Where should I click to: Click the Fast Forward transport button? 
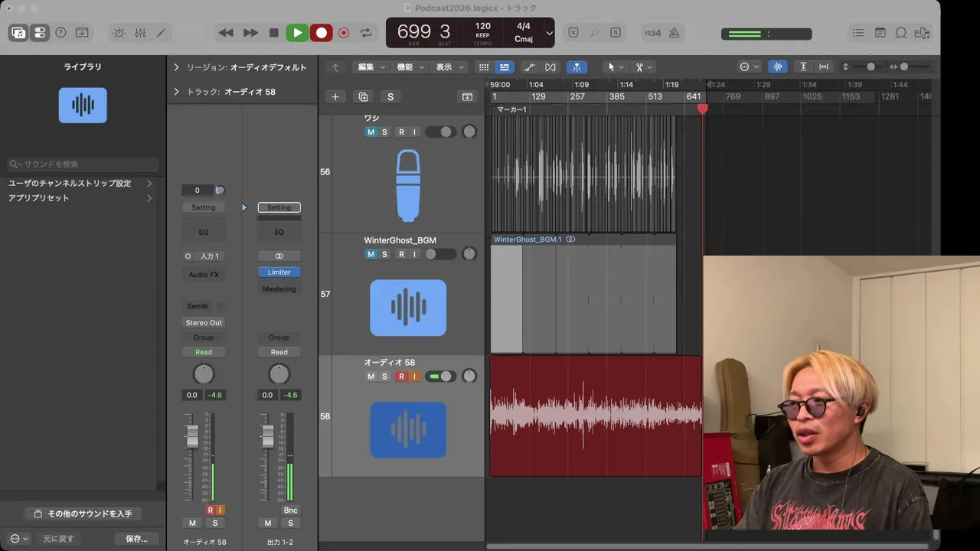click(250, 33)
